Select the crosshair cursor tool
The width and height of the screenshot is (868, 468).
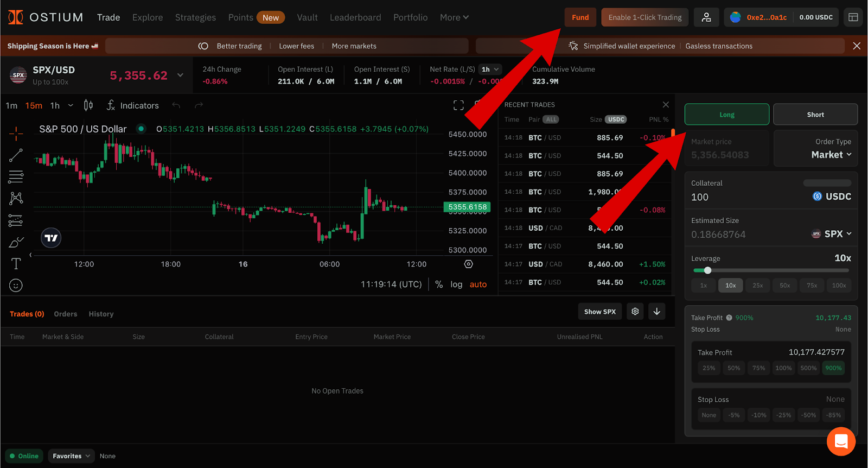click(16, 133)
